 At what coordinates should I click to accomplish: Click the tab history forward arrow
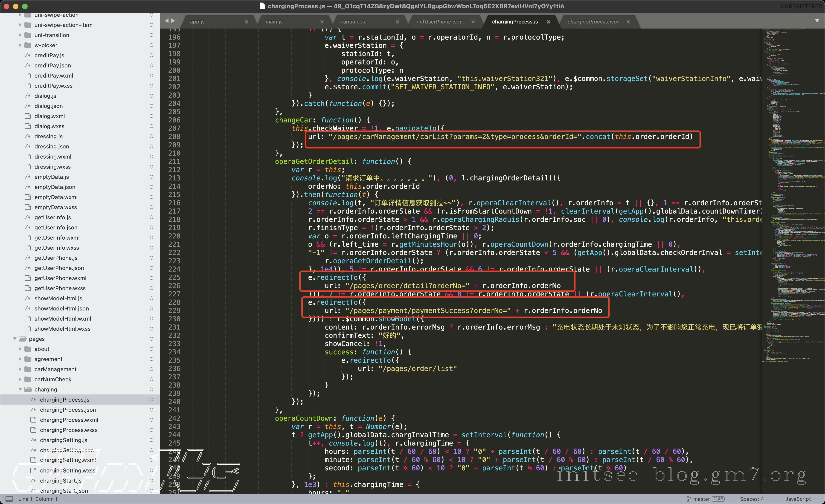[x=173, y=21]
